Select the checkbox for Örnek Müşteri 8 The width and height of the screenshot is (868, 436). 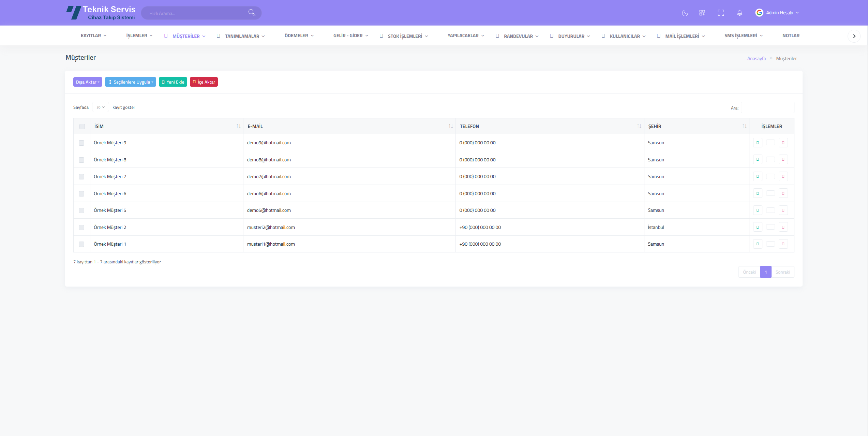coord(81,160)
